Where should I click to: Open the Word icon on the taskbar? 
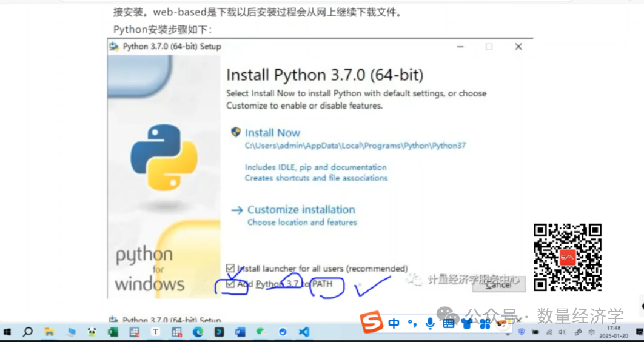click(240, 332)
